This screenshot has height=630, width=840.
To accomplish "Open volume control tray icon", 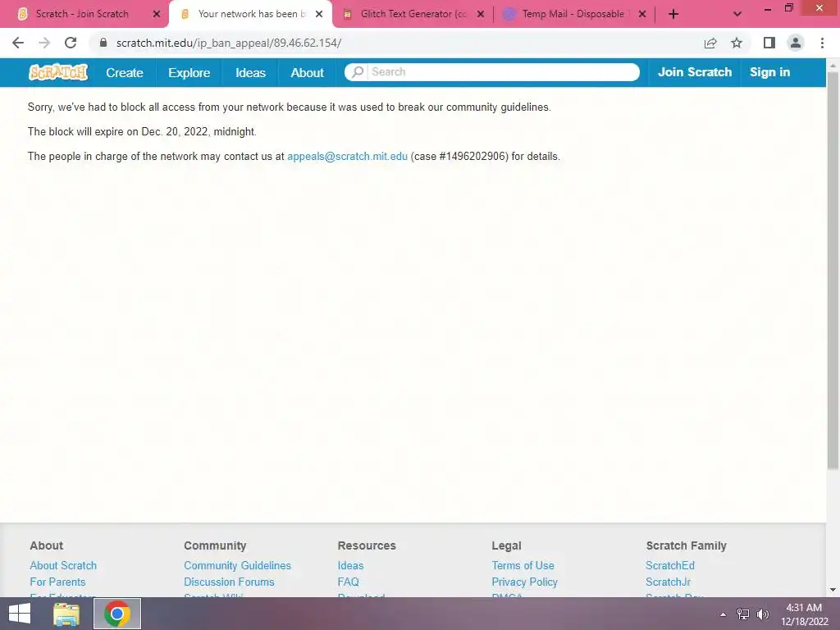I will coord(763,614).
